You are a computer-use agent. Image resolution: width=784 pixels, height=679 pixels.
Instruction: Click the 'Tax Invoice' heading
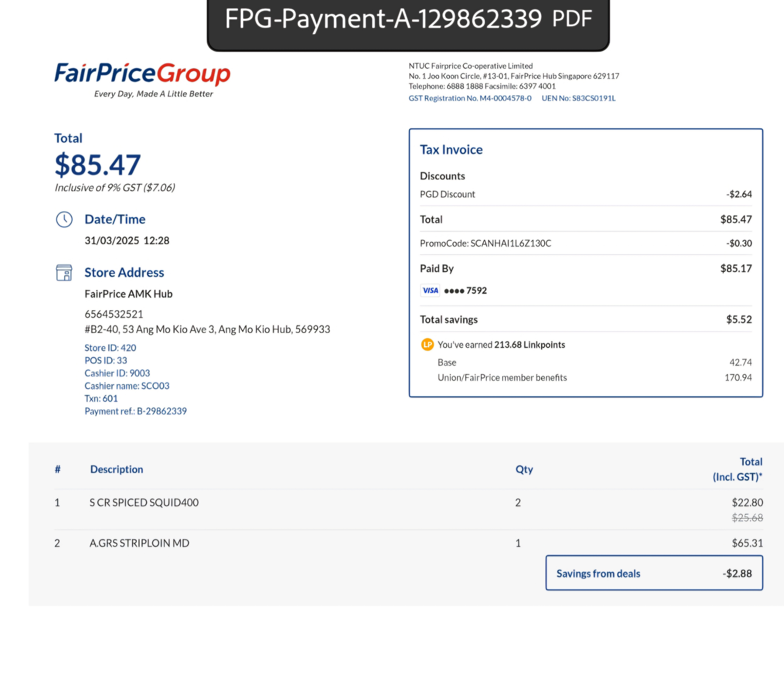451,150
